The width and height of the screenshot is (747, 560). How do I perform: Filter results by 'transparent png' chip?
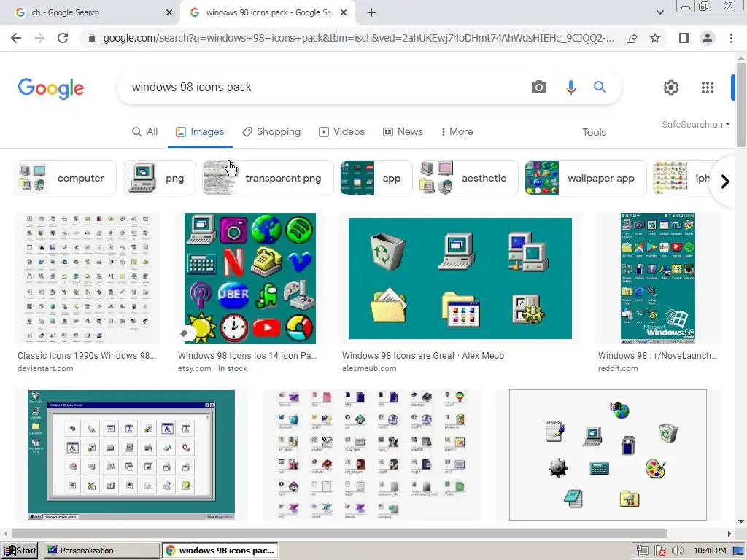pos(268,178)
